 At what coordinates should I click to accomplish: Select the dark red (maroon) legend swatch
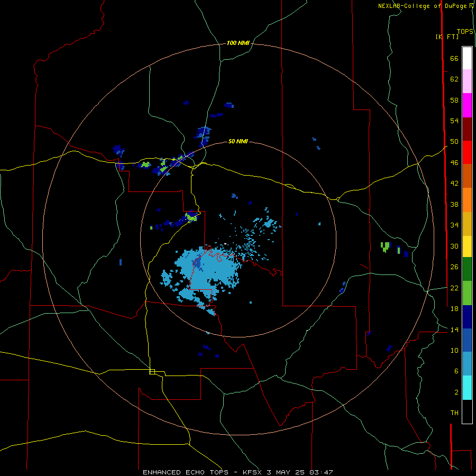coord(467,129)
